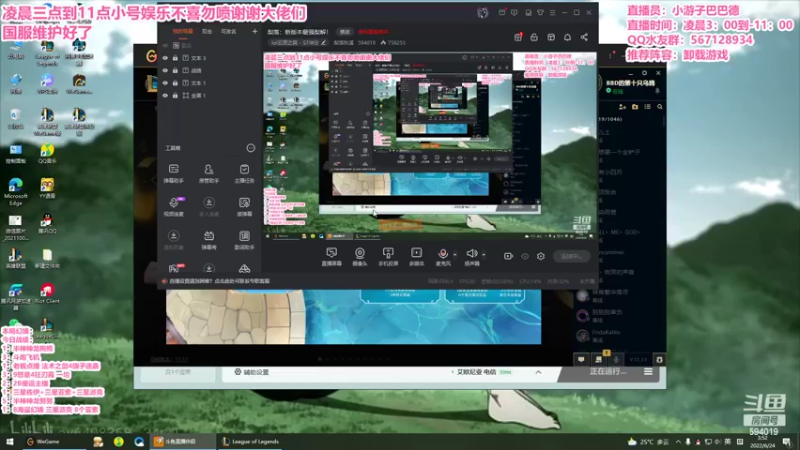Screen dimensions: 800x450
Task: Open title bar hamburger menu
Action: (x=553, y=13)
